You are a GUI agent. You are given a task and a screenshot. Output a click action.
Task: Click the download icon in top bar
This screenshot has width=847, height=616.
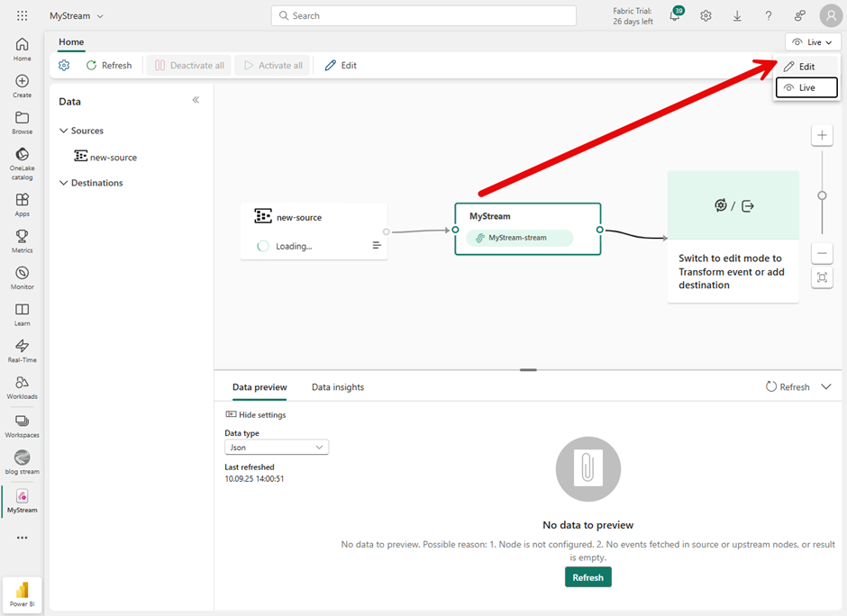coord(737,16)
